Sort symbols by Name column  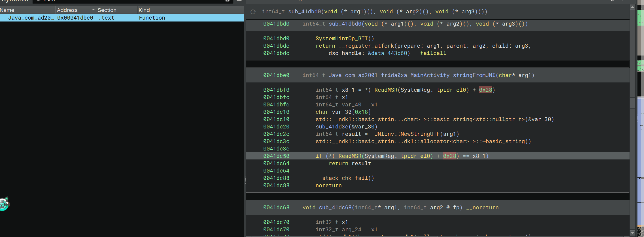(7, 10)
